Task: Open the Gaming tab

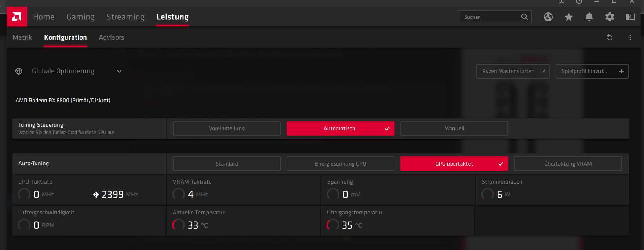Action: click(x=80, y=17)
